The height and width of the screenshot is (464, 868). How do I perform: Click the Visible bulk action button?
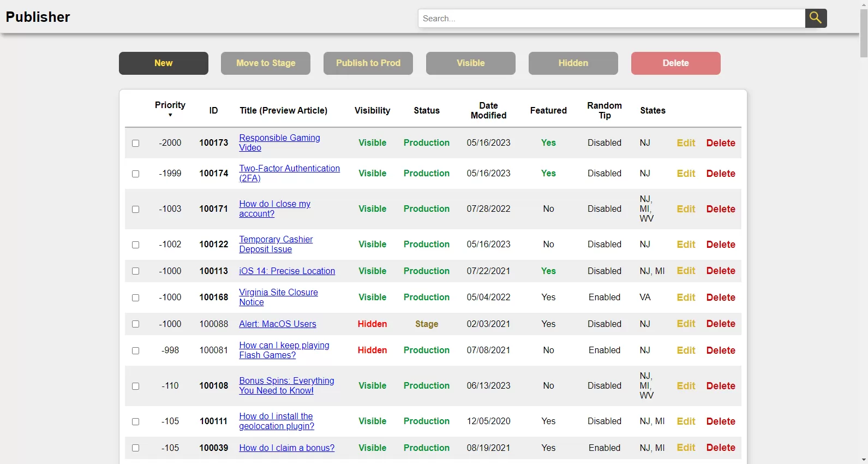pyautogui.click(x=471, y=63)
